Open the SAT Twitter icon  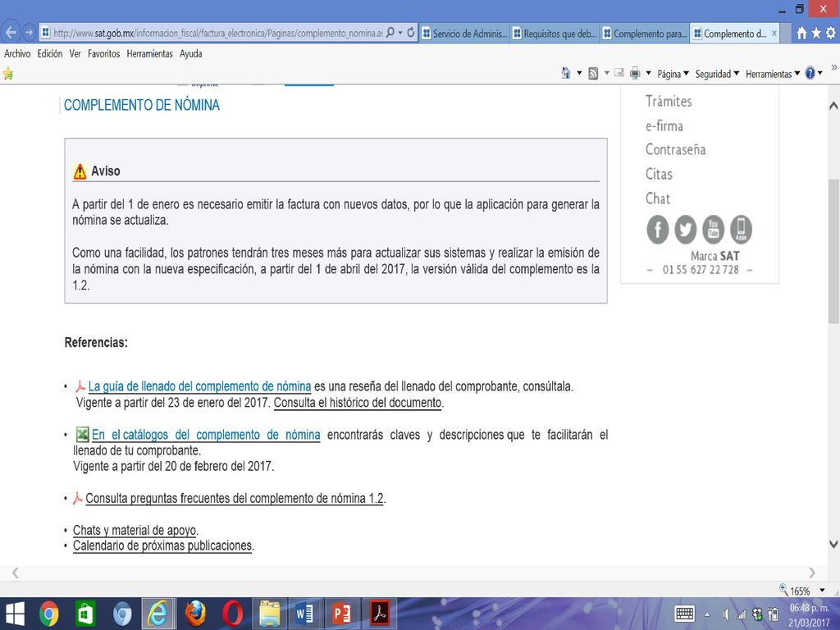coord(685,230)
